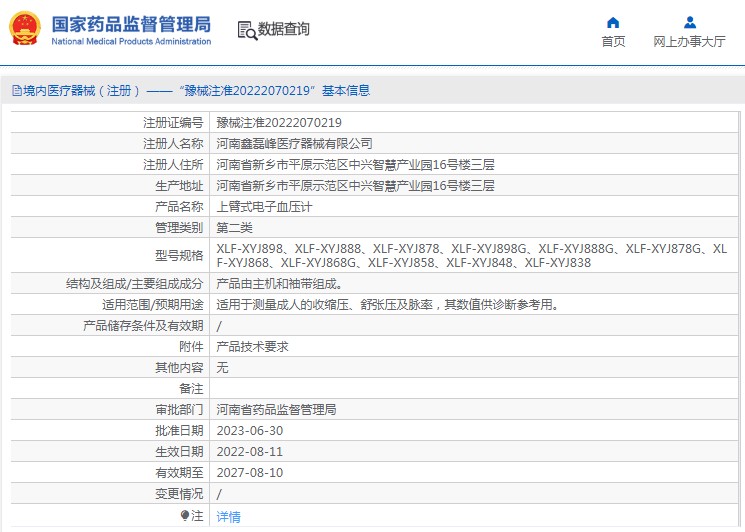
Task: Click approval department 河南省药品监督管理局
Action: pos(276,409)
